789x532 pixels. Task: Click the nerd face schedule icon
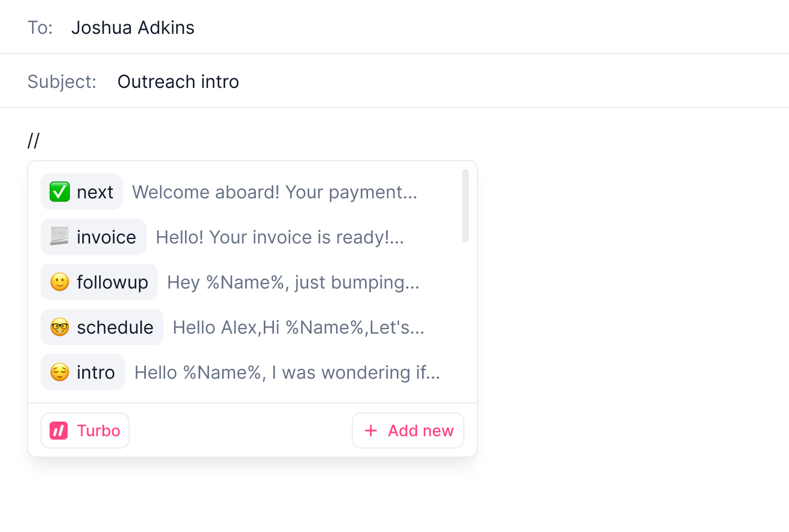(x=60, y=327)
